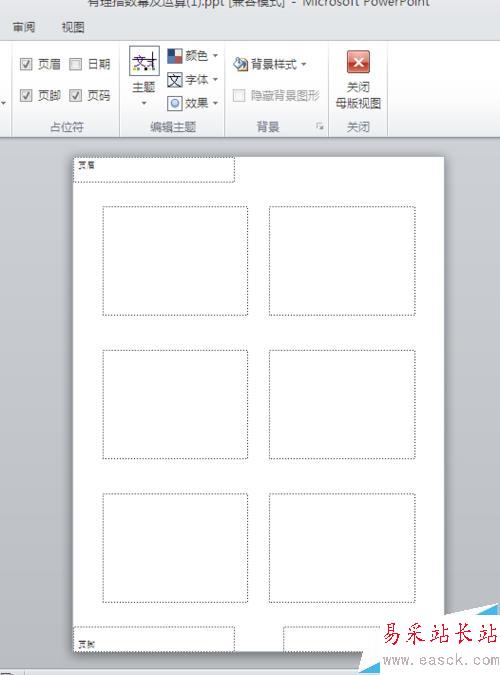This screenshot has width=500, height=675.
Task: Expand the arrow below 主题
Action: click(144, 103)
